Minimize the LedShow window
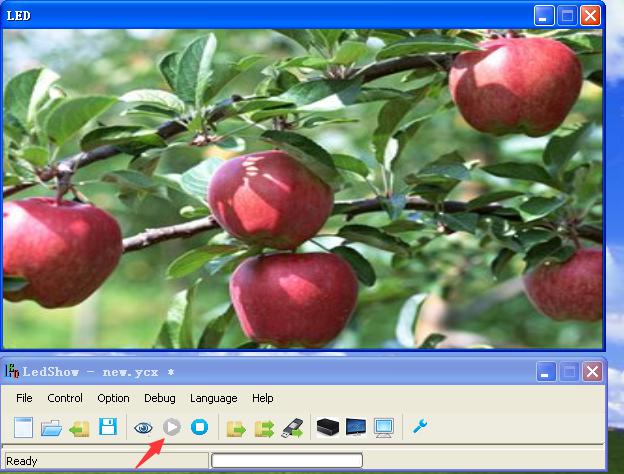The width and height of the screenshot is (624, 474). 546,372
